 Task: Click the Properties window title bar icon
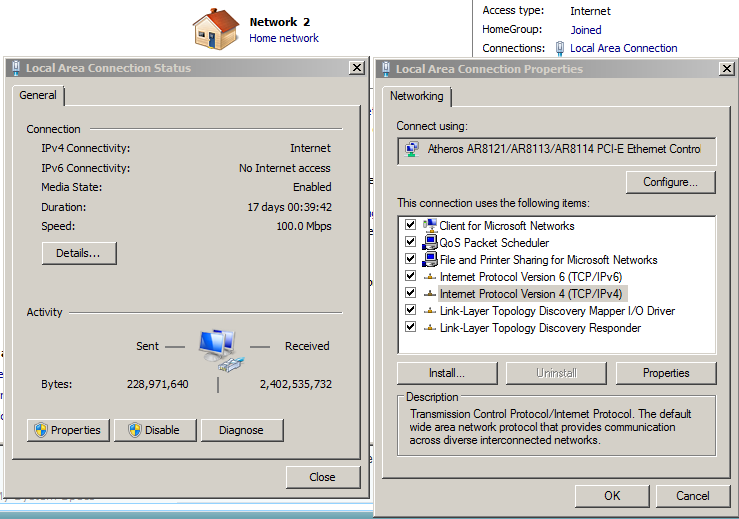[x=386, y=69]
